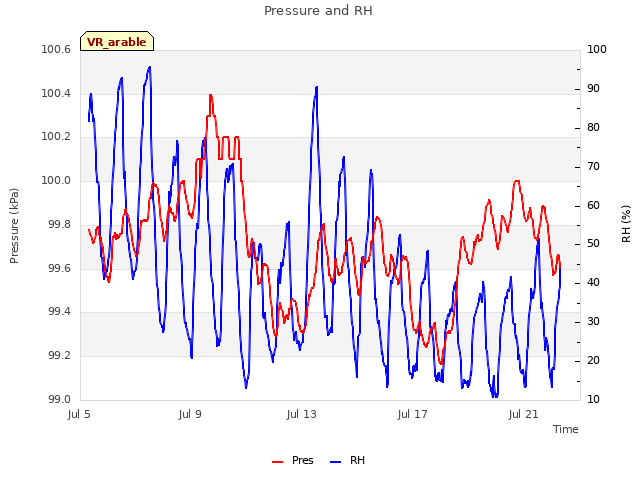Click the 60 RH axis value
The image size is (640, 480).
tap(593, 205)
